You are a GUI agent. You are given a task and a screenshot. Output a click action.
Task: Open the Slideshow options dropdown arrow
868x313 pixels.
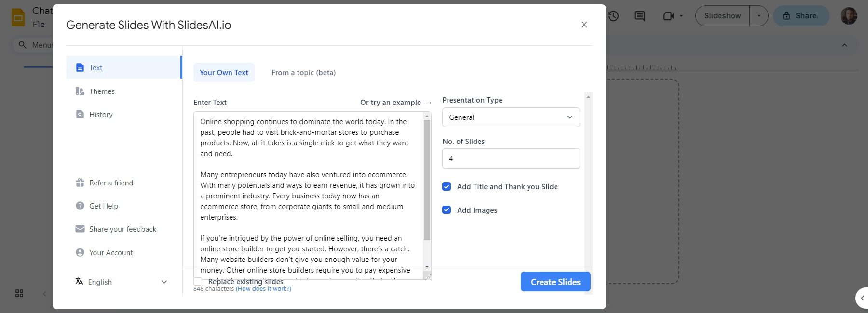coord(759,16)
